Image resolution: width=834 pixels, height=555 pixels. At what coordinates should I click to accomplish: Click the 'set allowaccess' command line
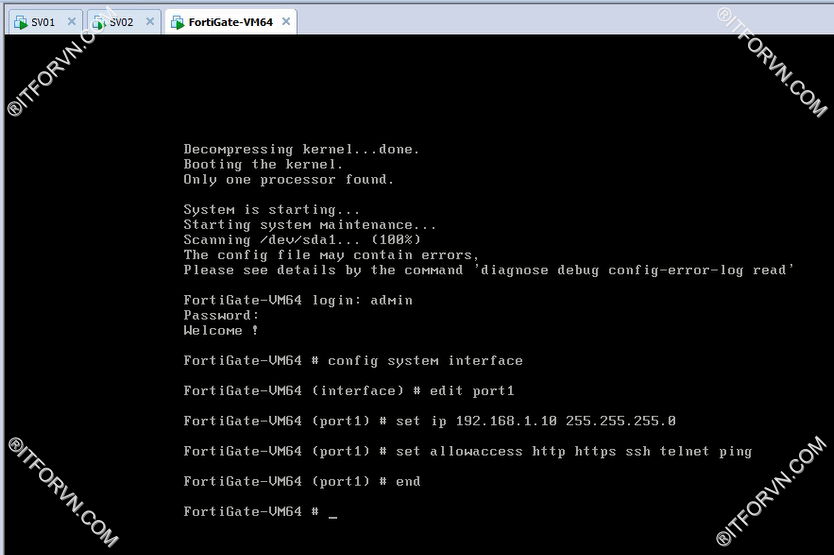467,451
